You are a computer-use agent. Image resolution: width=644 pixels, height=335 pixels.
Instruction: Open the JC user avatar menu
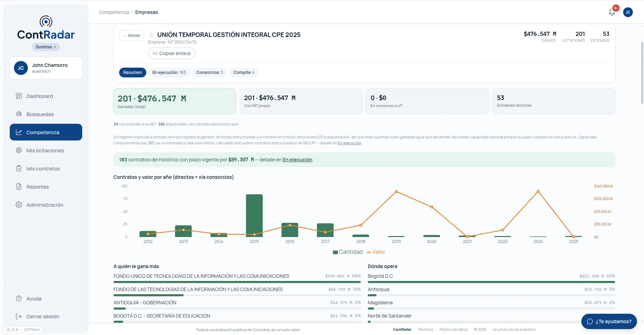tap(628, 12)
